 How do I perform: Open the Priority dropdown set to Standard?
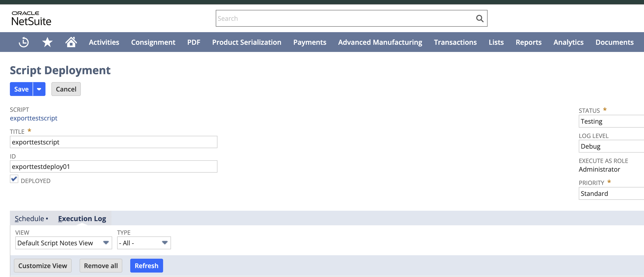point(611,193)
